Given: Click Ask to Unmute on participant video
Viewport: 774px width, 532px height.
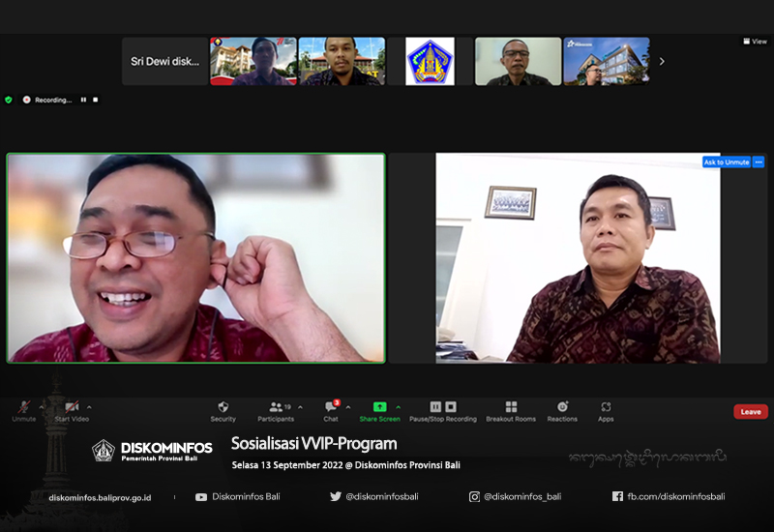Looking at the screenshot, I should coord(727,162).
